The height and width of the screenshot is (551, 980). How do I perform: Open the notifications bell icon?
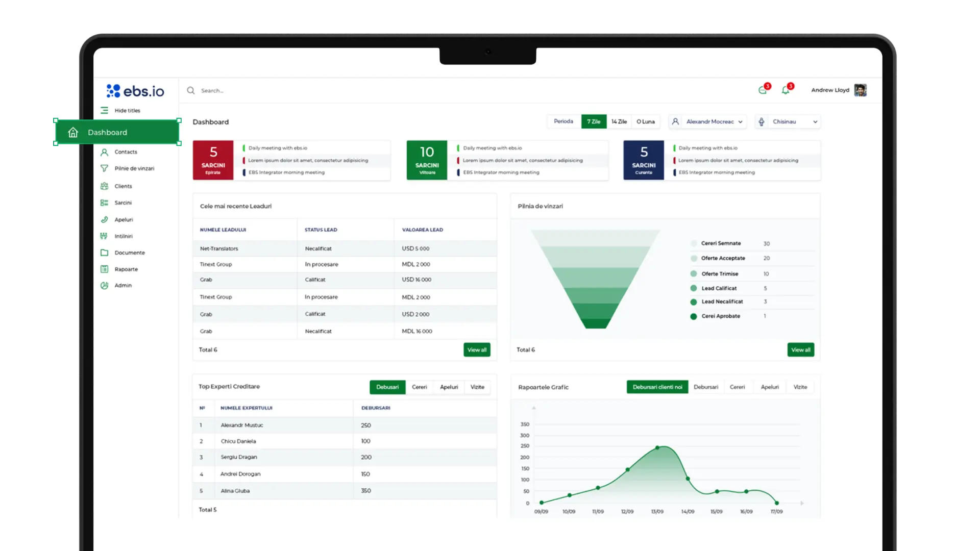coord(786,90)
